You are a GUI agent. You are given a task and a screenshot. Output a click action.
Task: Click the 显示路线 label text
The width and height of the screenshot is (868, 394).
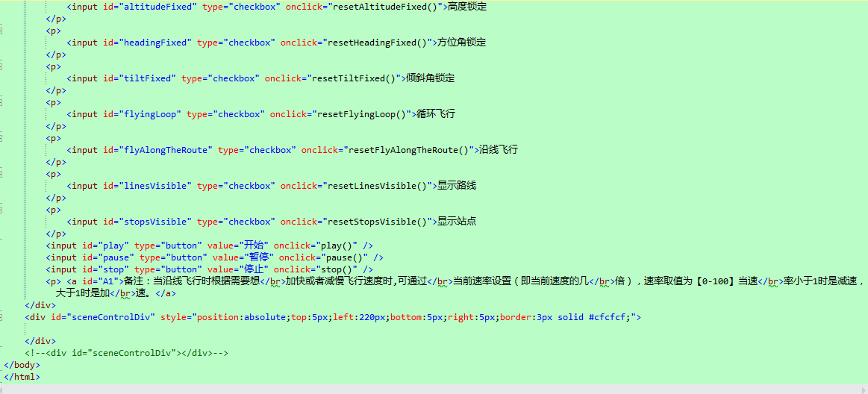457,186
